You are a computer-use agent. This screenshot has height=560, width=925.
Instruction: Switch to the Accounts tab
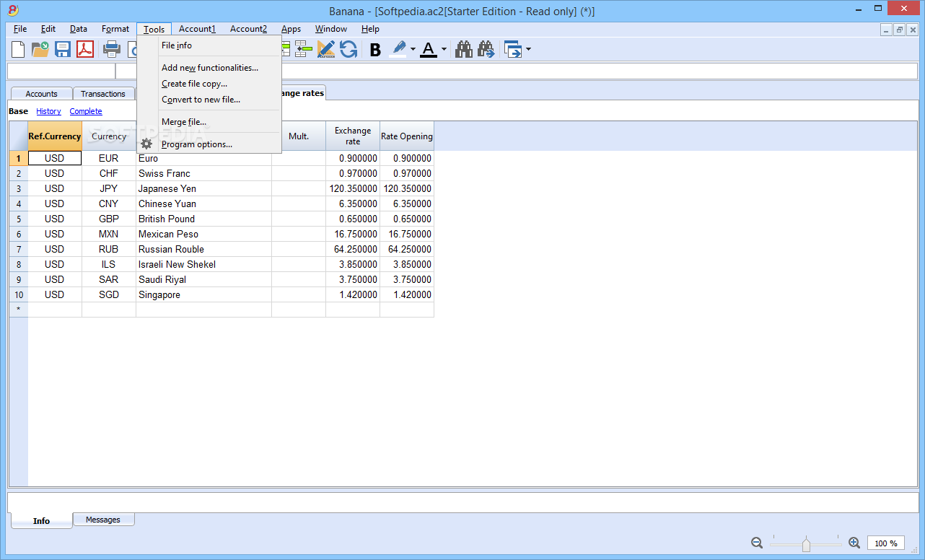click(41, 94)
